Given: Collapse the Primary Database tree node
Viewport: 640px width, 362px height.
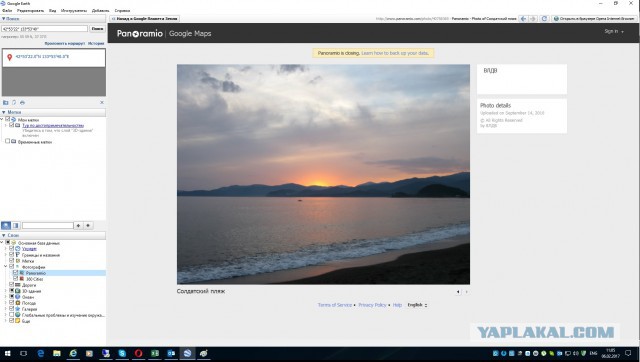Looking at the screenshot, I should [x=2, y=243].
